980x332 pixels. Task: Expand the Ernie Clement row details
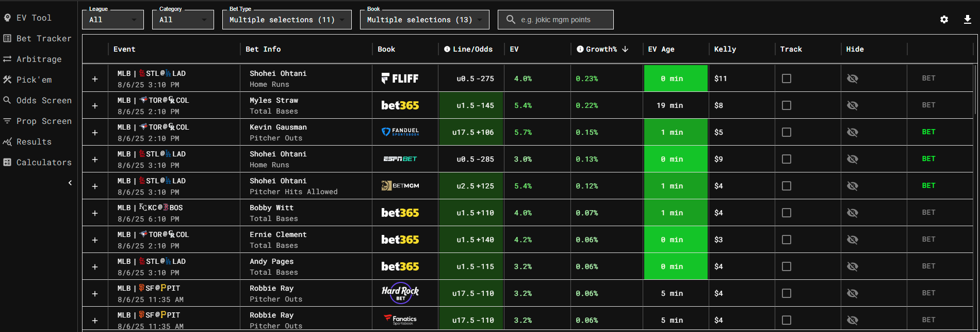95,240
